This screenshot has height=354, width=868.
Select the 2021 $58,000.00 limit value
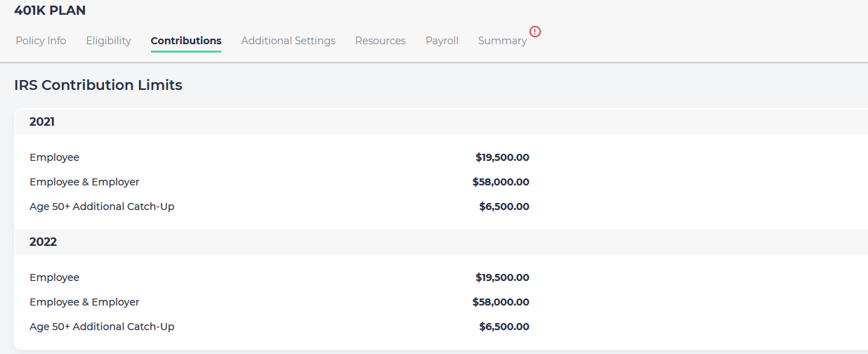click(x=501, y=182)
